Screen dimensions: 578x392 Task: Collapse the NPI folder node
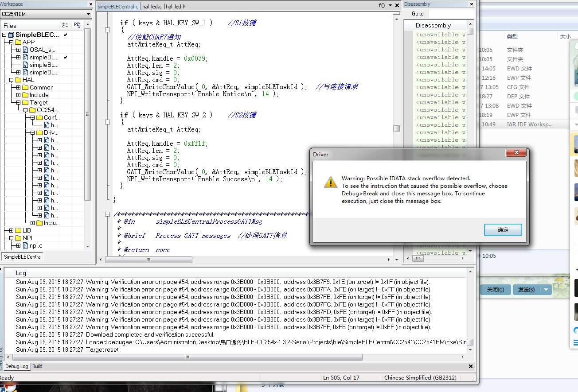click(x=12, y=238)
